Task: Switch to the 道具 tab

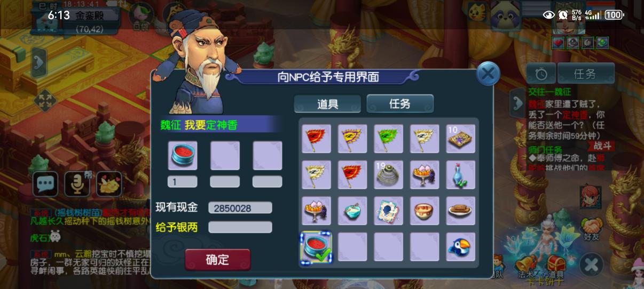Action: [327, 104]
